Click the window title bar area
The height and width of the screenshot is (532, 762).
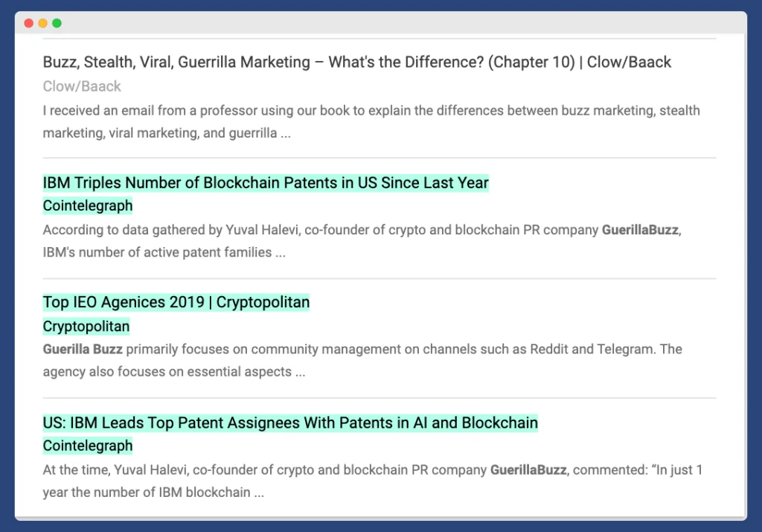tap(372, 23)
